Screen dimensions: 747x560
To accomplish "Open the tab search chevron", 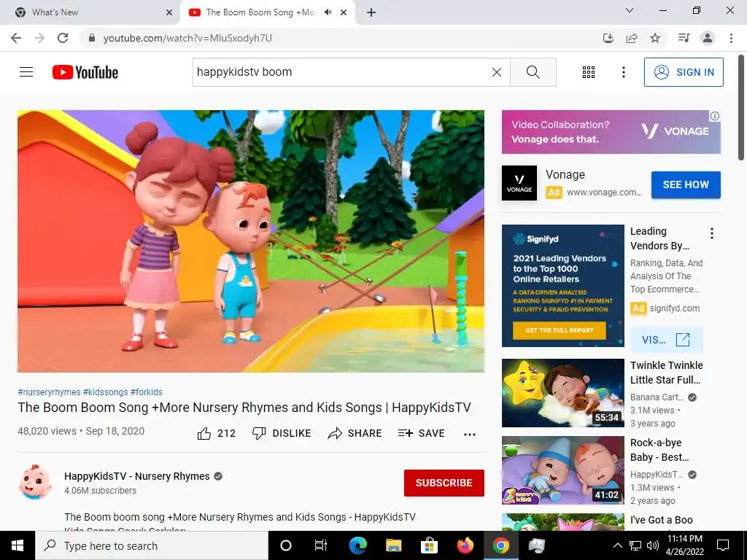I will pos(630,10).
